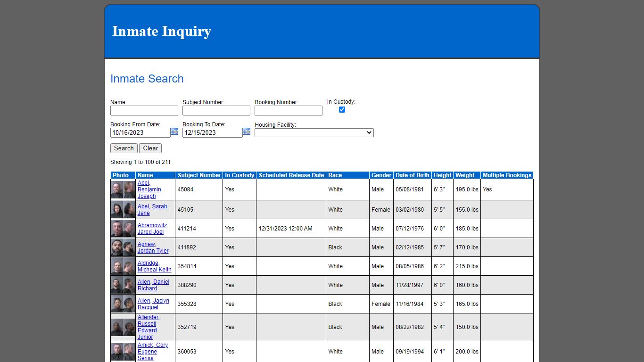This screenshot has height=362, width=644.
Task: Open Aldridge, Micheal Keith inmate record
Action: tap(155, 266)
